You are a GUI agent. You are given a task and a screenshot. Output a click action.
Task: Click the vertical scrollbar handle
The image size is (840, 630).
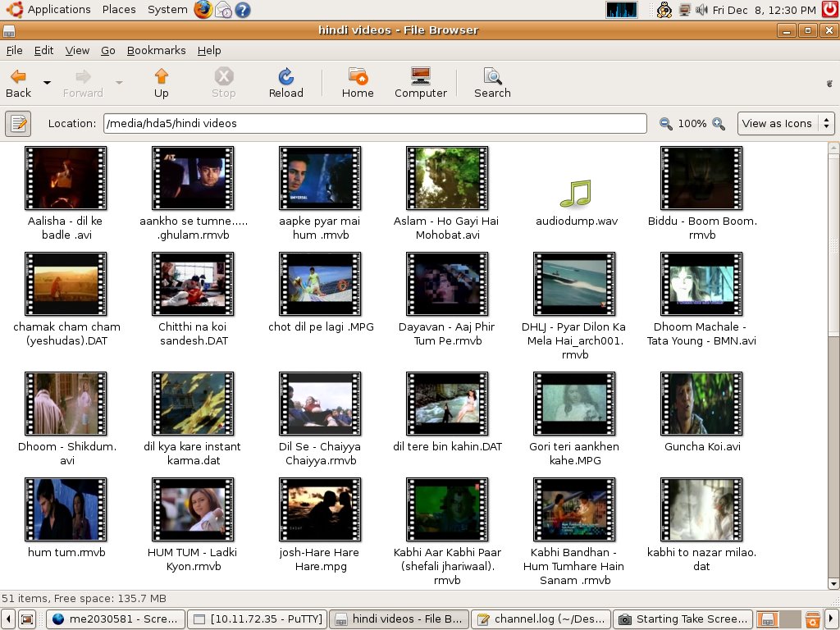(x=833, y=246)
